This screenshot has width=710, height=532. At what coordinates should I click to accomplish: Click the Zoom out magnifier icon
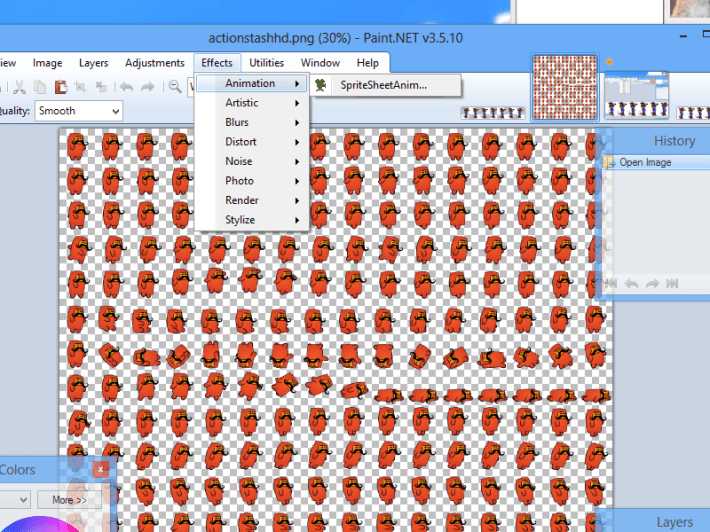pos(175,86)
